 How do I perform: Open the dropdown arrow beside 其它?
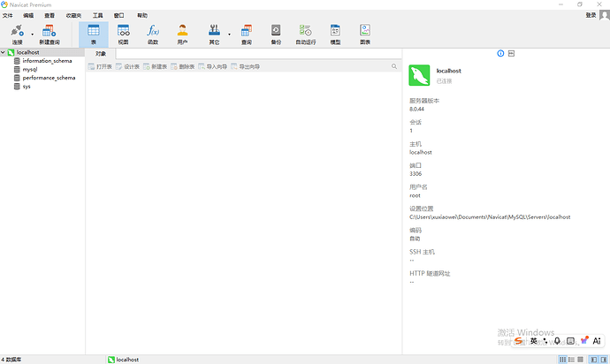coord(229,34)
